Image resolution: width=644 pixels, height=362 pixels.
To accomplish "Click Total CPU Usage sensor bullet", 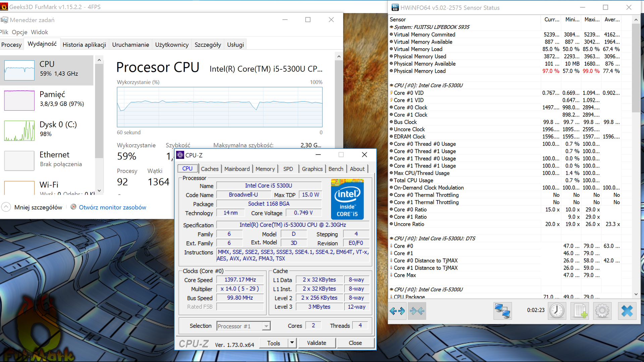I will tap(391, 180).
